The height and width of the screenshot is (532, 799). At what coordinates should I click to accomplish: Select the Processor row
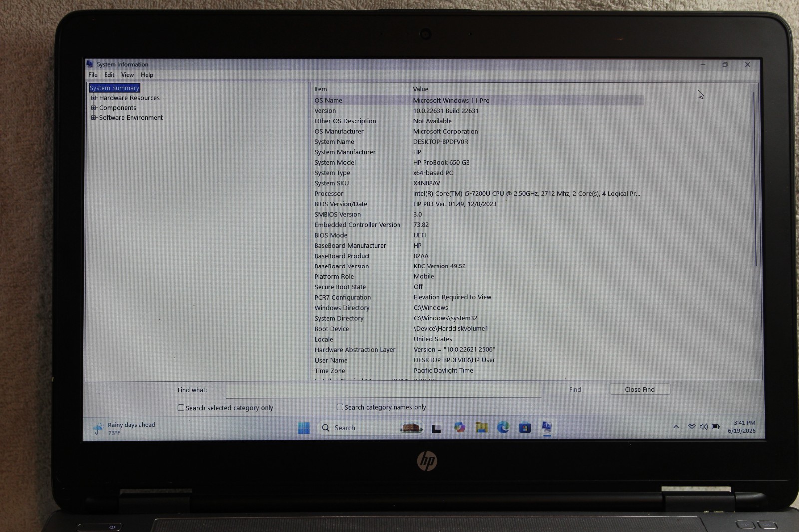(x=478, y=194)
